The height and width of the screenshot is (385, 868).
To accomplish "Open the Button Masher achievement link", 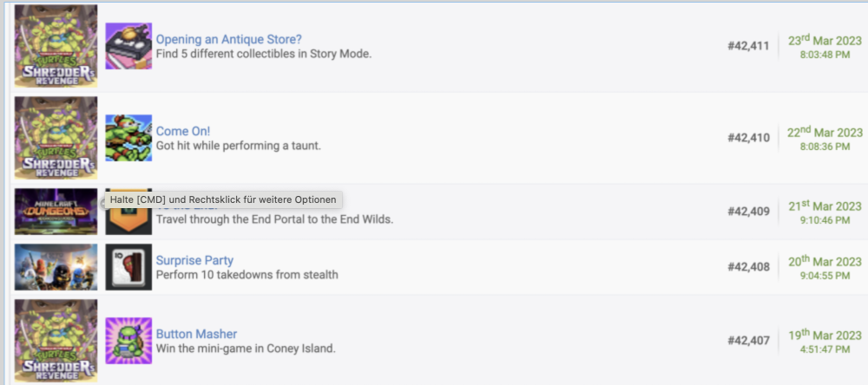I will click(196, 334).
